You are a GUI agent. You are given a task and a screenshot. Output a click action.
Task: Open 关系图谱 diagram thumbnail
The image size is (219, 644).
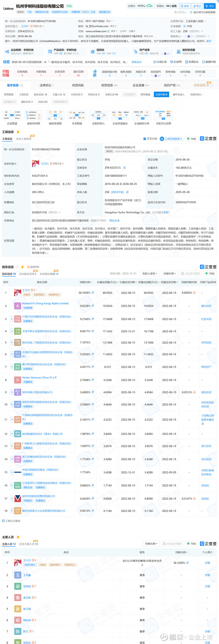(77, 118)
